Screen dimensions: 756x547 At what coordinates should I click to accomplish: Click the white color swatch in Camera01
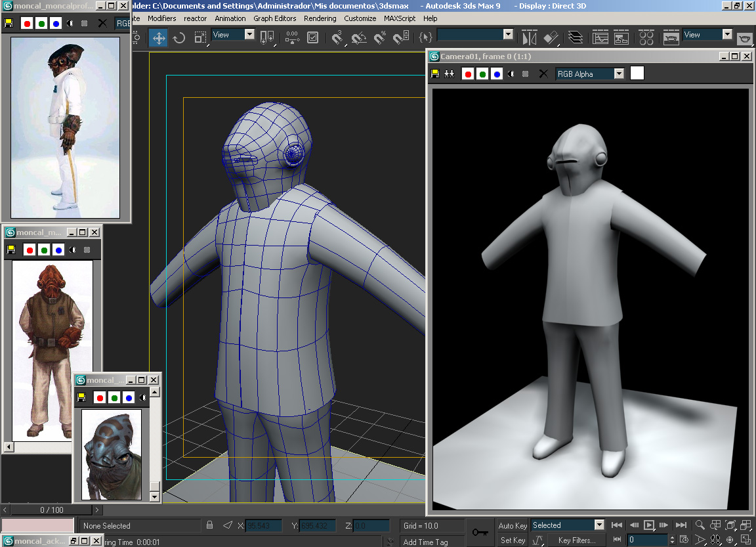[637, 74]
